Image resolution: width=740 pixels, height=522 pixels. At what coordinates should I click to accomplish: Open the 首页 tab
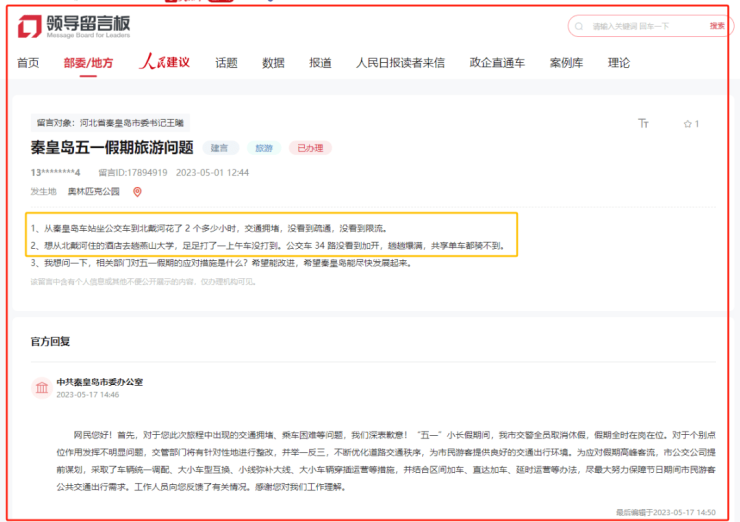(x=28, y=63)
